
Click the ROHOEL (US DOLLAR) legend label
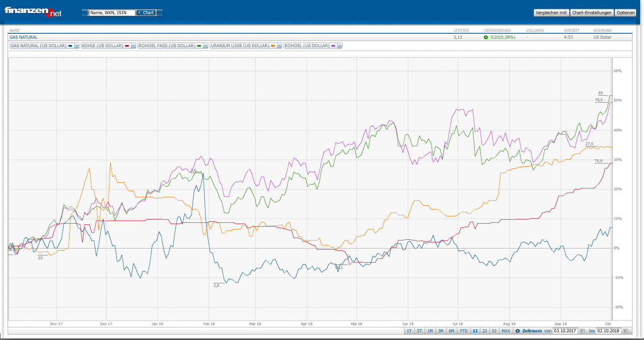click(x=307, y=46)
